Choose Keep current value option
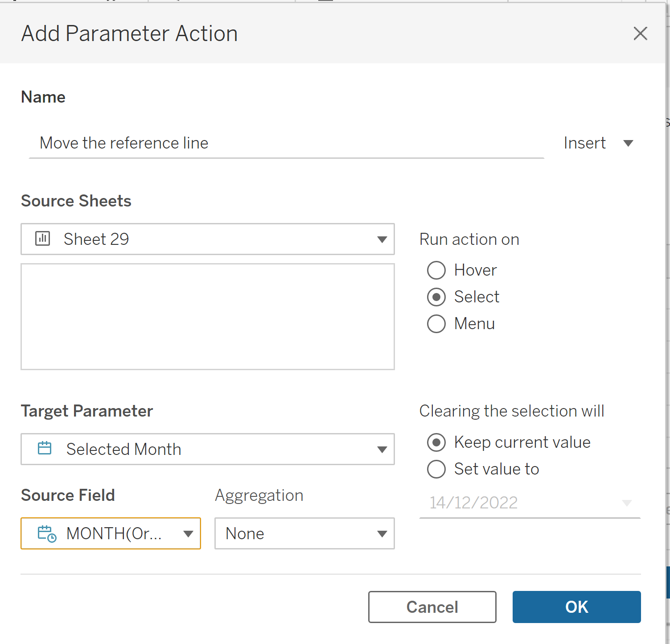 436,442
